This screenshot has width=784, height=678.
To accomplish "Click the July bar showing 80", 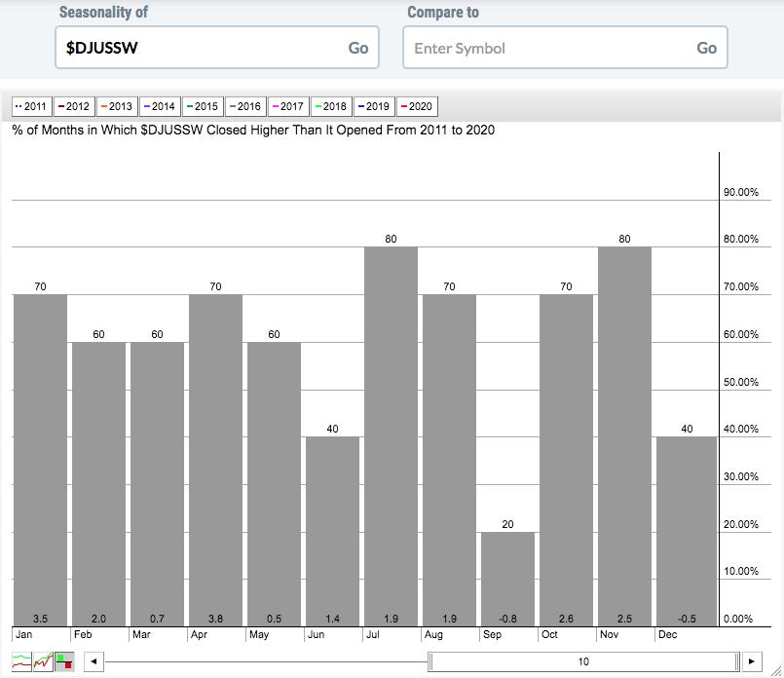I will coord(391,436).
